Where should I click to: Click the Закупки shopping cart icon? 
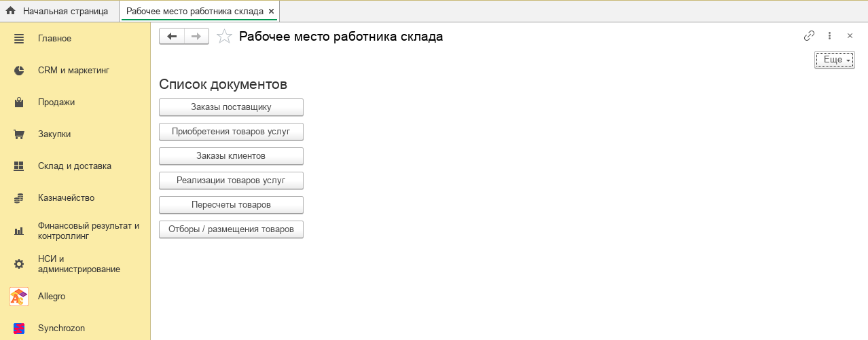[19, 134]
